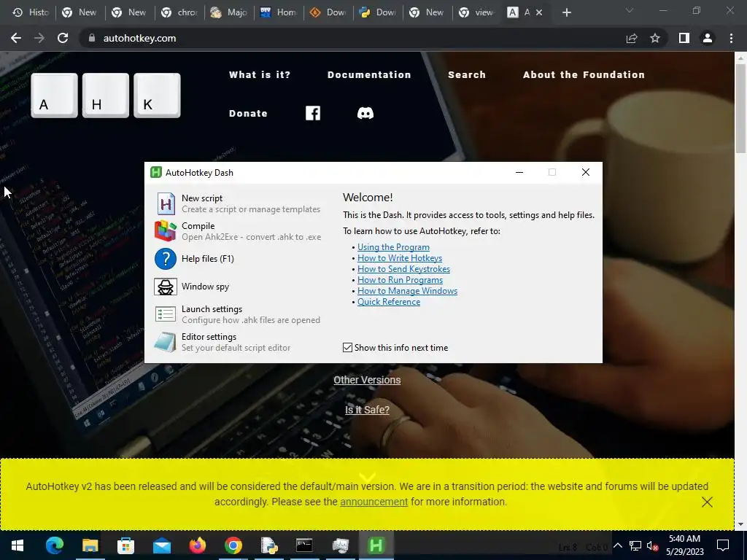Open the New script icon in Dash
747x560 pixels.
pos(166,204)
